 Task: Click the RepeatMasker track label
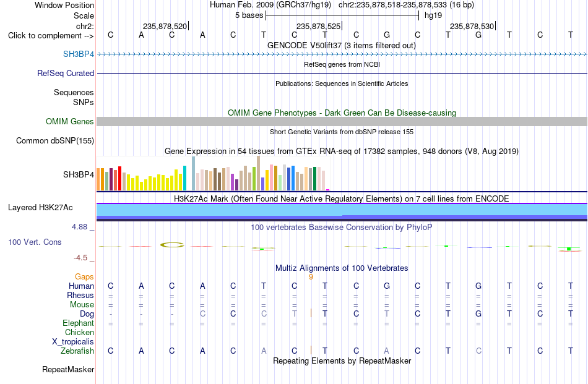[x=68, y=369]
